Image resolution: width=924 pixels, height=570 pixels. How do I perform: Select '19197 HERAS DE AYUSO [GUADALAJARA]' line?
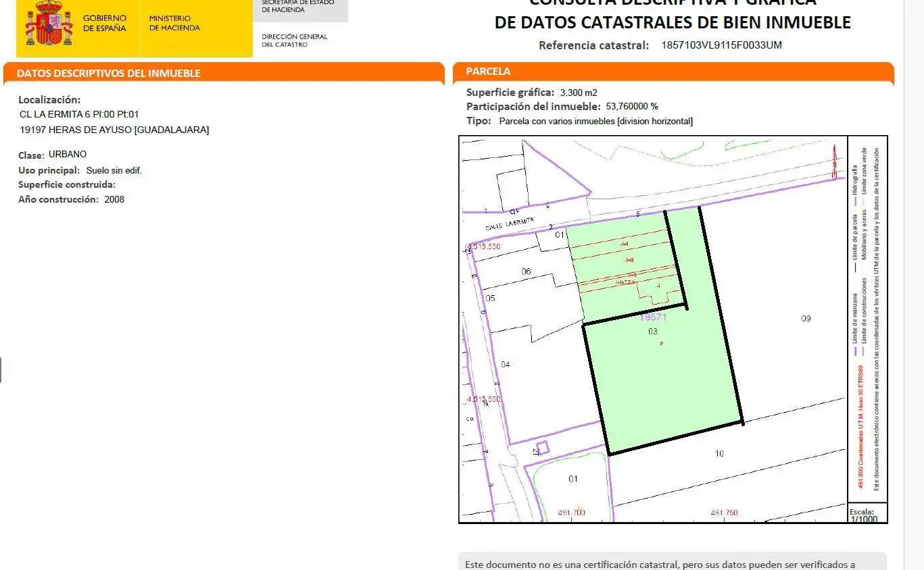pos(114,130)
